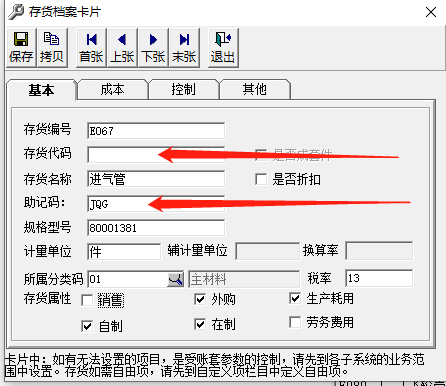Image resolution: width=446 pixels, height=386 pixels.
Task: Switch to the 基本 tab
Action: pos(41,90)
